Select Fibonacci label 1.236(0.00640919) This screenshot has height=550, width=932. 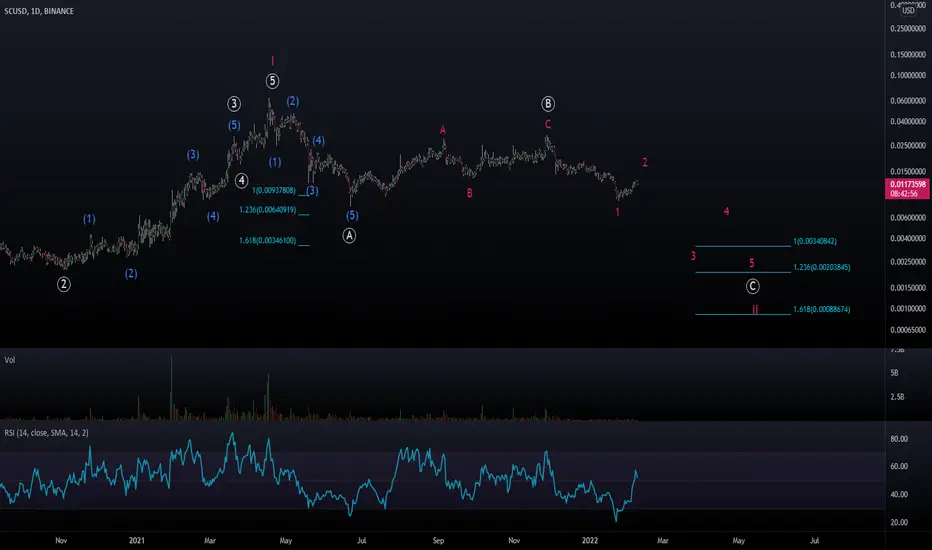[x=267, y=209]
